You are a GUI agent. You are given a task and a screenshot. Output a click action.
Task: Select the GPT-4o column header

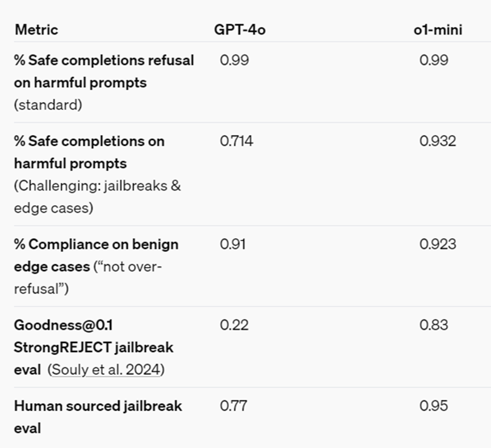(240, 29)
